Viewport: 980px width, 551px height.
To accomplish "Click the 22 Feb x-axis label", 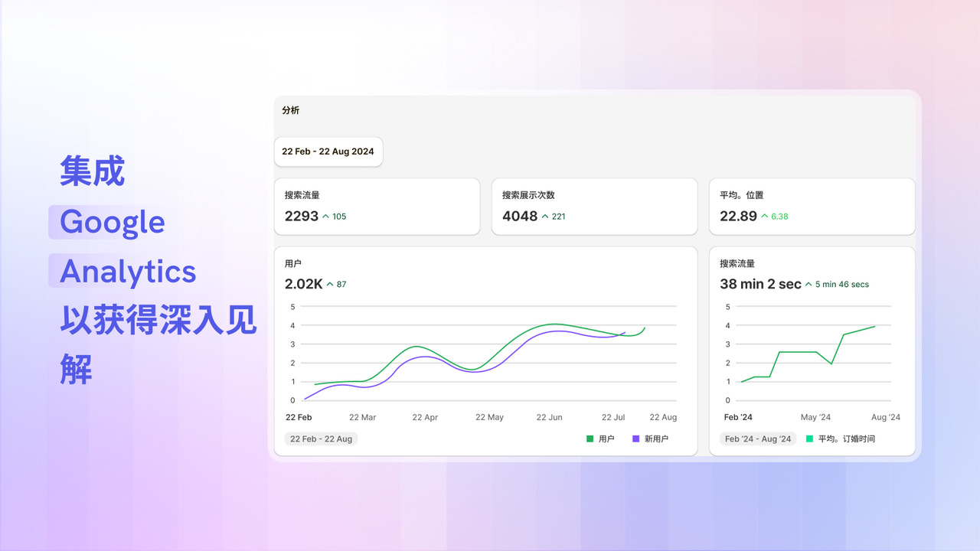I will tap(299, 417).
